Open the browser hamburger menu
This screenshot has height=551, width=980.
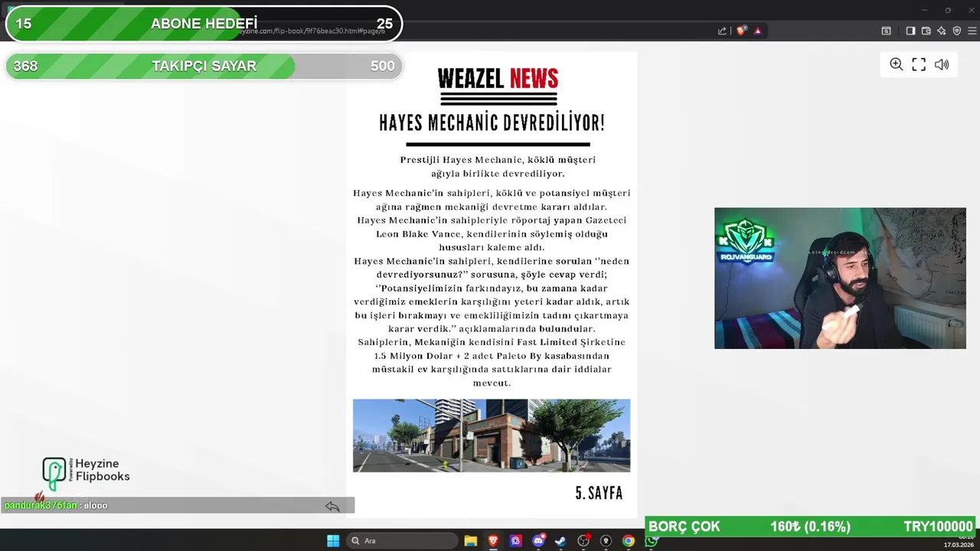[973, 31]
